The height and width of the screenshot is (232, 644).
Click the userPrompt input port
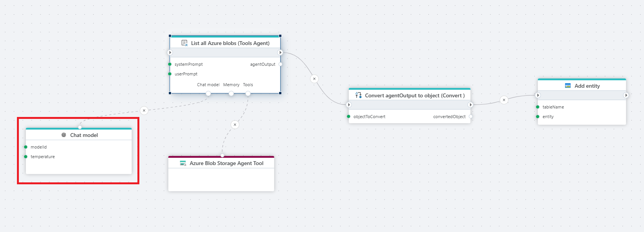pos(170,74)
